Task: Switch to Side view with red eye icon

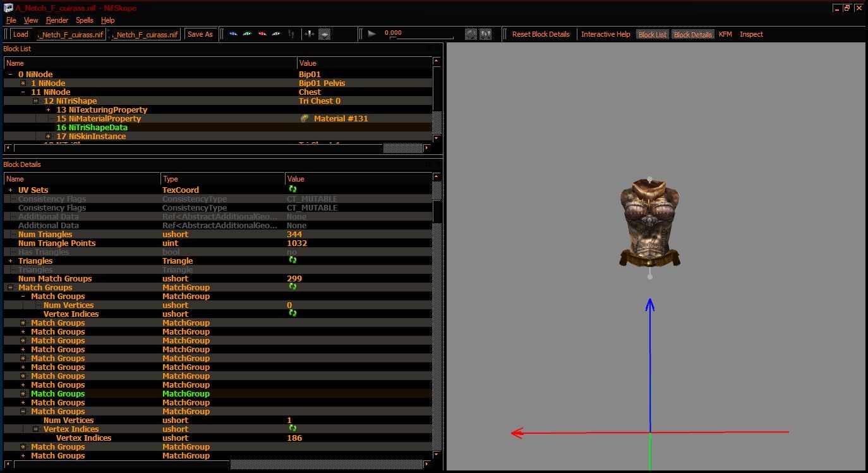Action: point(262,34)
